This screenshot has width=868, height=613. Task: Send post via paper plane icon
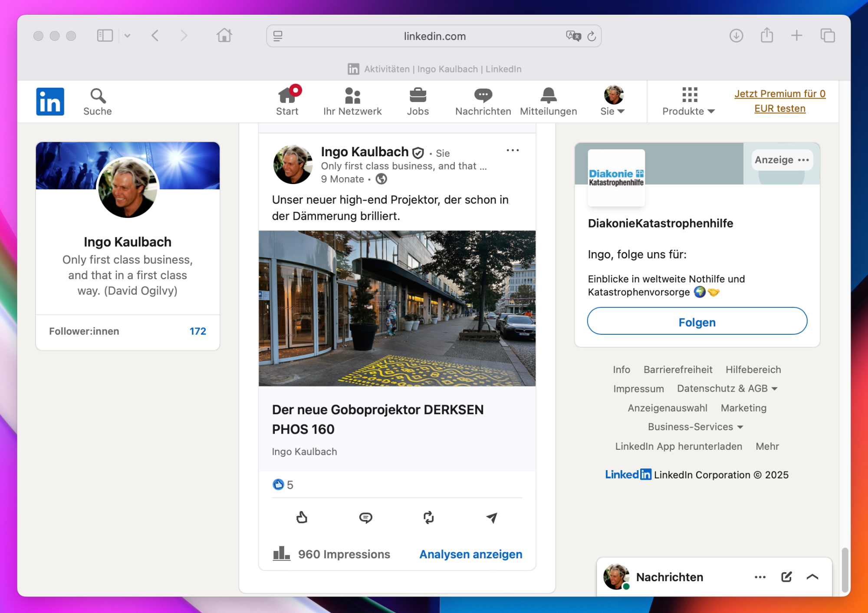coord(491,517)
